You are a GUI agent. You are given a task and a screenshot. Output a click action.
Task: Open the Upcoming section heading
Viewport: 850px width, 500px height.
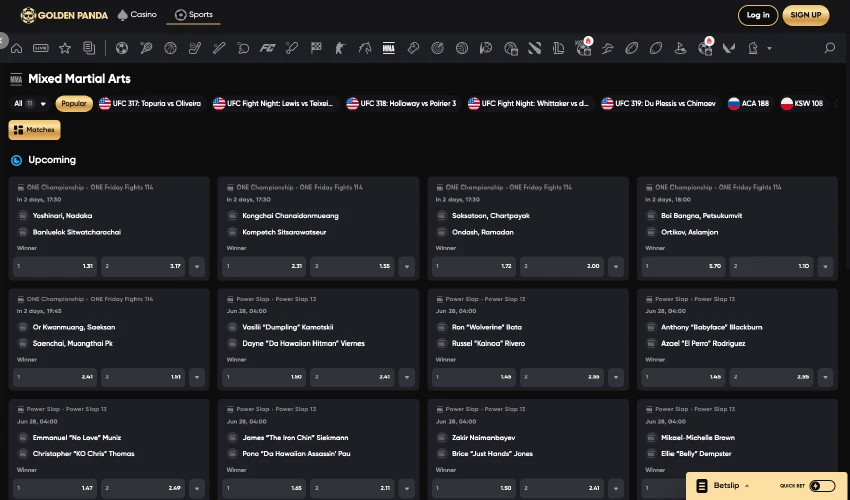point(52,160)
